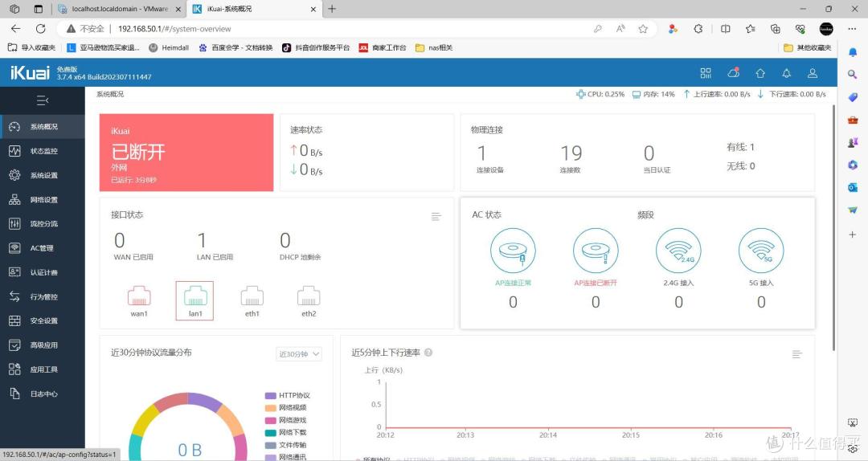
Task: Toggle HTTP协议 legend color swatch
Action: pyautogui.click(x=270, y=396)
